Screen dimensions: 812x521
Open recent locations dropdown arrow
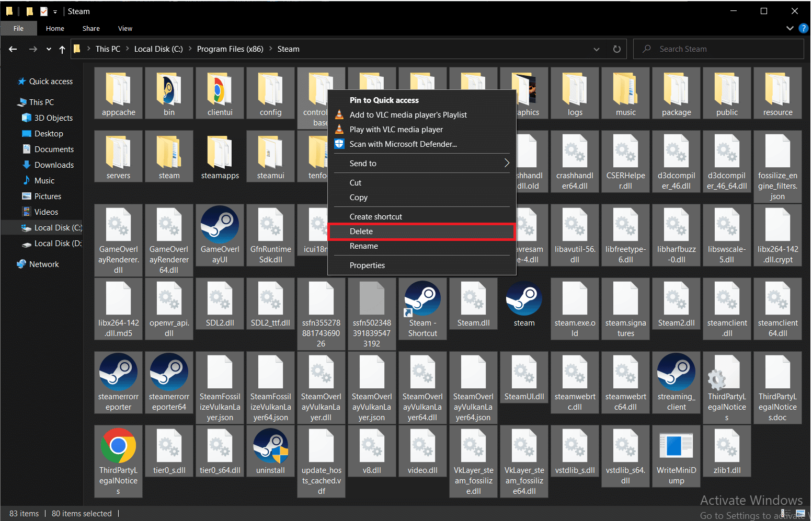[49, 49]
